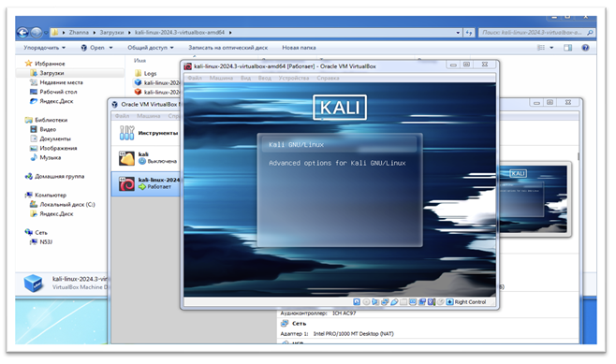Click the breadcrumb arrow after Zhanna

coord(95,33)
